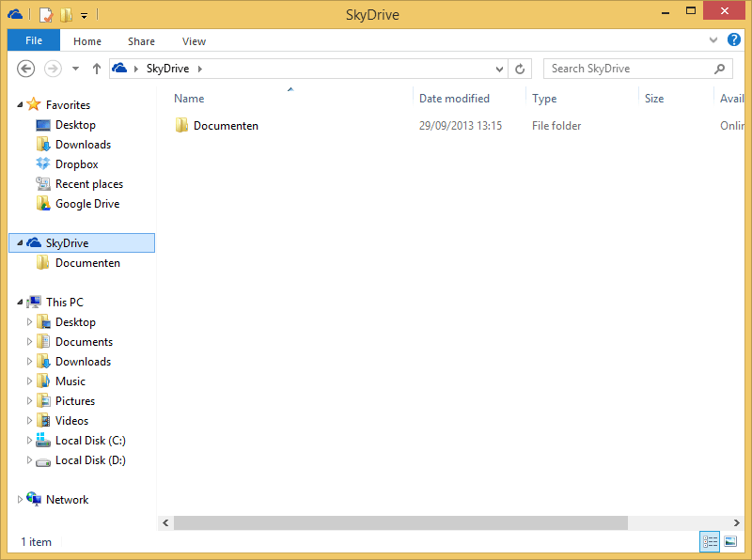752x560 pixels.
Task: Open the Music library folder
Action: pos(70,381)
